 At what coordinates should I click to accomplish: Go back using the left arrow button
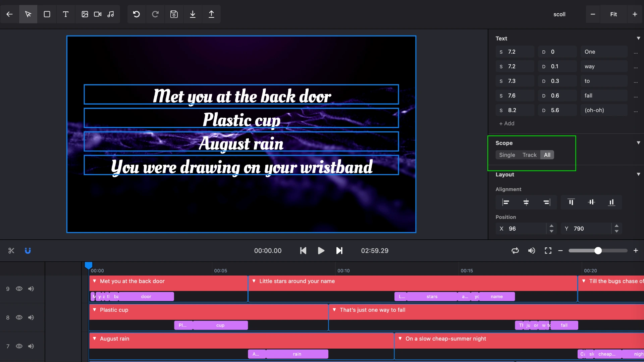(x=9, y=14)
